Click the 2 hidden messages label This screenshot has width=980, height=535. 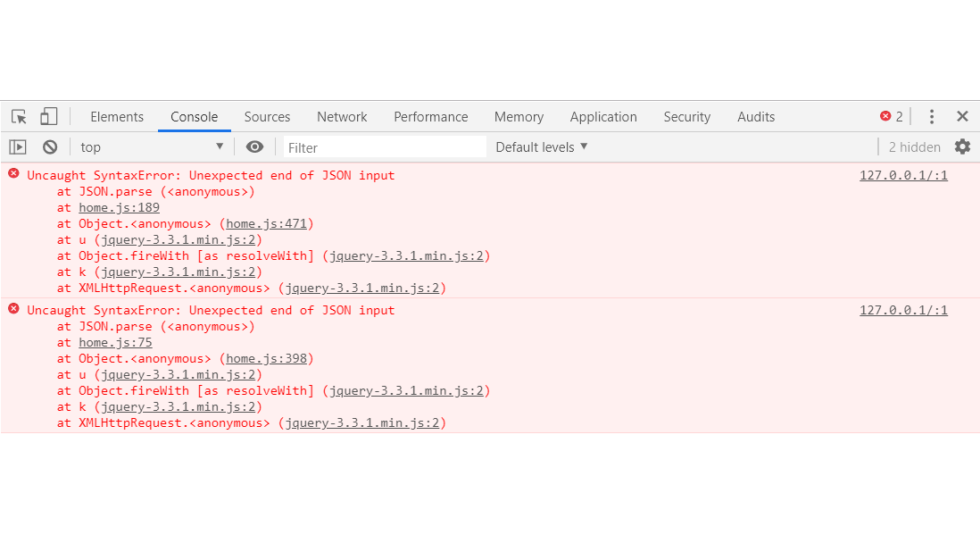[914, 147]
